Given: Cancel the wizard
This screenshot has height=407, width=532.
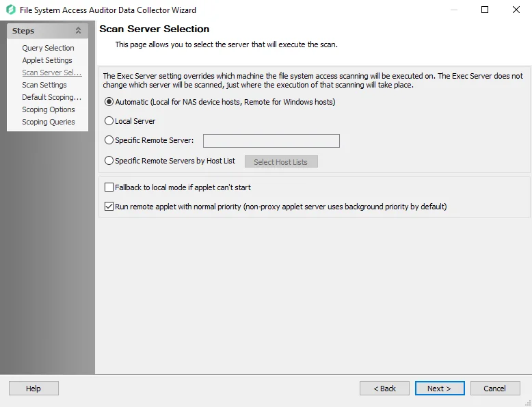Looking at the screenshot, I should pyautogui.click(x=495, y=389).
